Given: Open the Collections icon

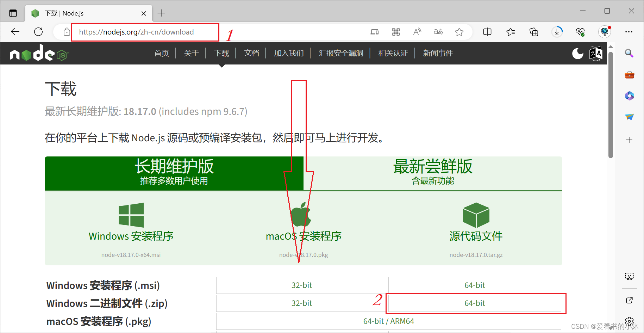Looking at the screenshot, I should click(534, 32).
